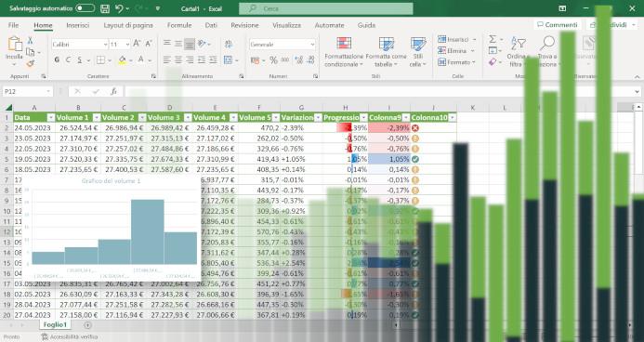Open the Inserisci cells dropdown
Image resolution: width=644 pixels, height=342 pixels.
point(456,39)
